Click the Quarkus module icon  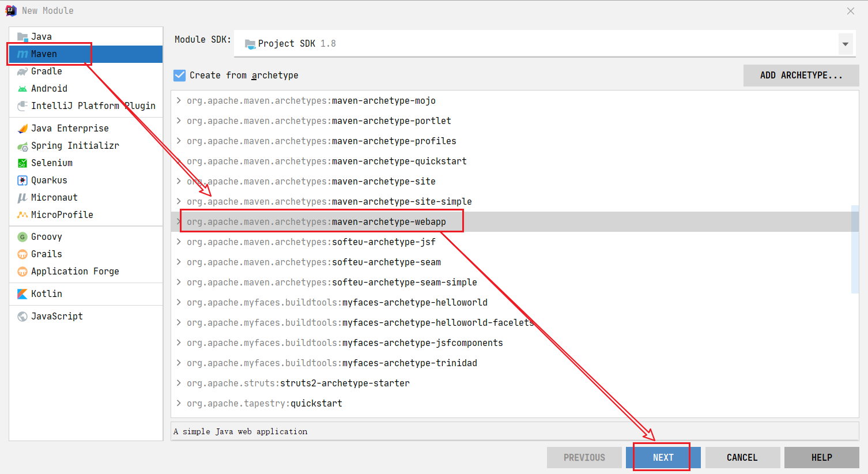(22, 180)
